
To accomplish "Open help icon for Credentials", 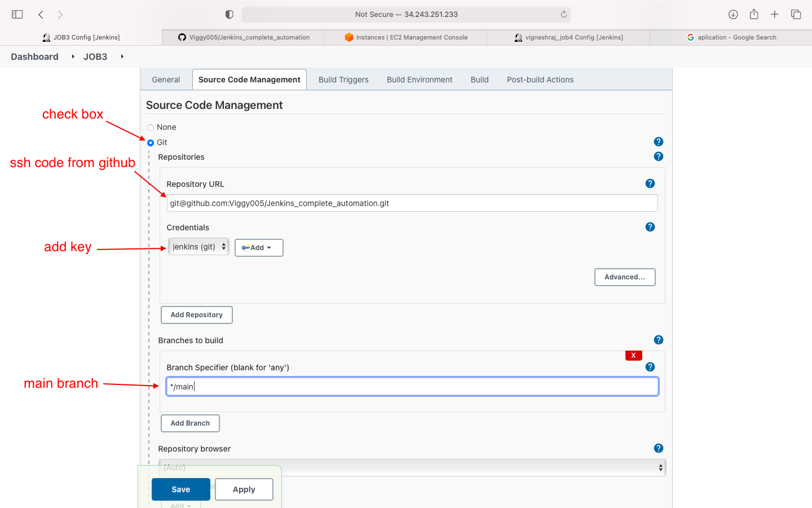I will pos(650,227).
